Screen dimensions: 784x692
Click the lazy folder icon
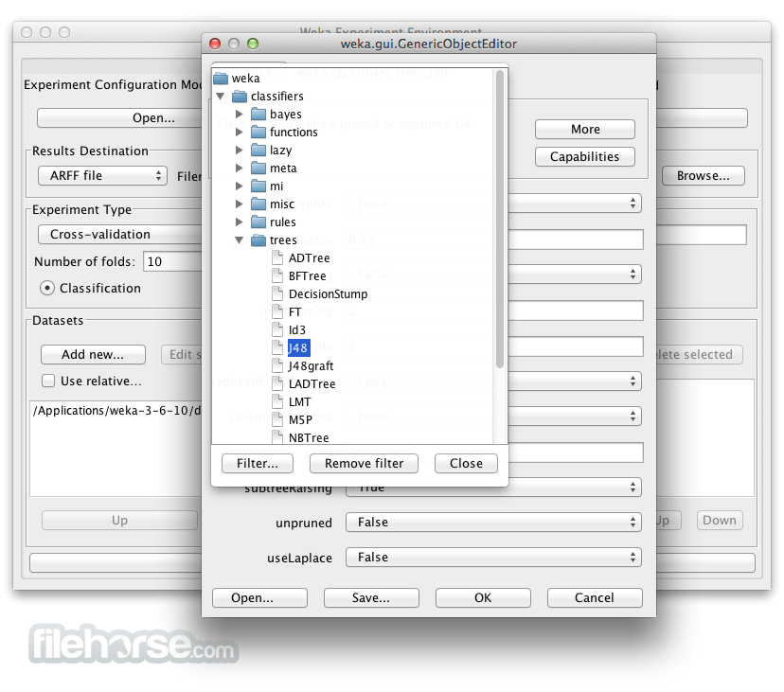[x=258, y=150]
